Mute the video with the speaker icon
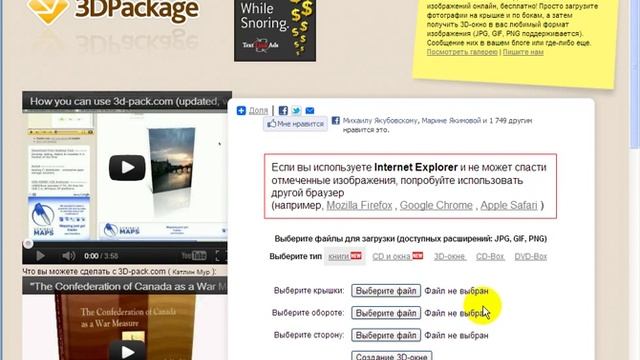Image resolution: width=640 pixels, height=360 pixels. tap(68, 256)
